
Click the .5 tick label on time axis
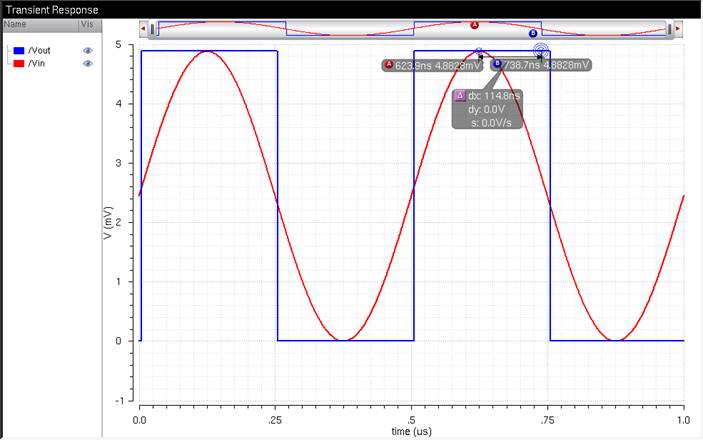[x=411, y=420]
